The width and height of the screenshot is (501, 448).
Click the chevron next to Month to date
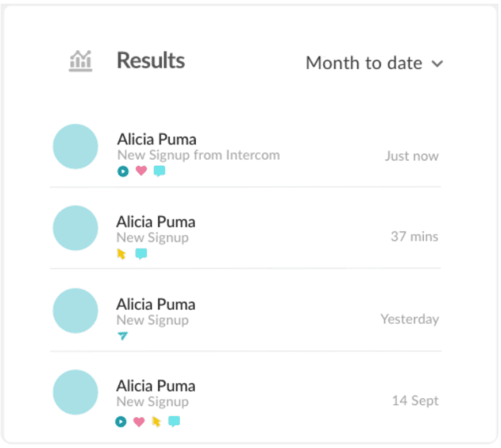pyautogui.click(x=437, y=64)
